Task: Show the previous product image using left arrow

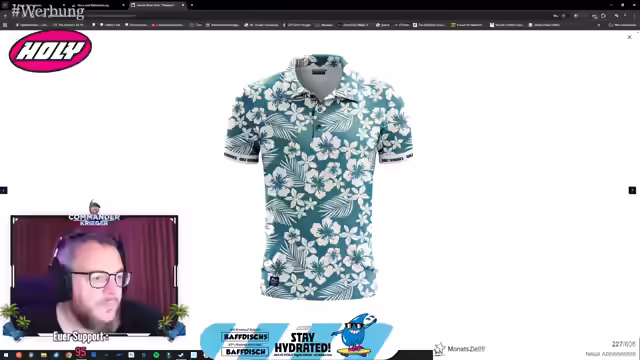Action: tap(4, 190)
